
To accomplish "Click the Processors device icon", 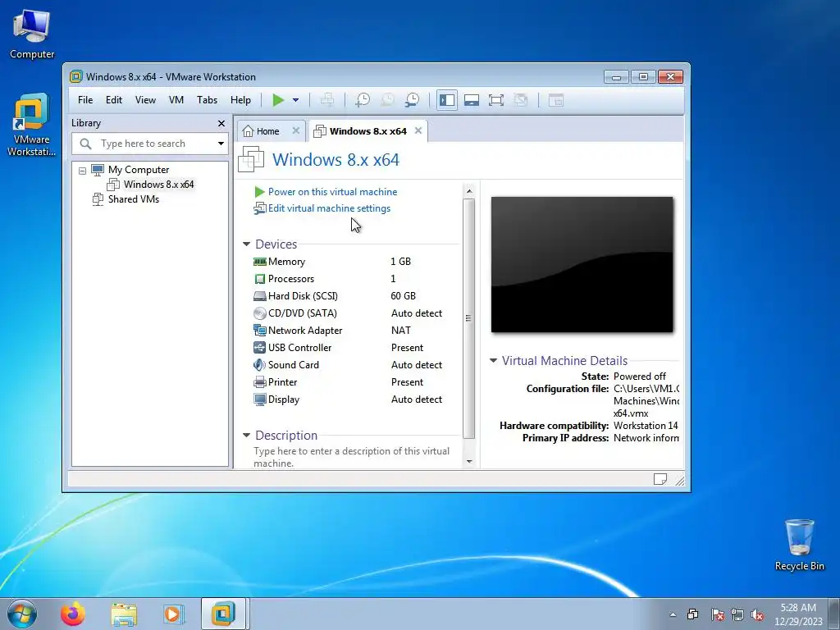I will (x=260, y=279).
